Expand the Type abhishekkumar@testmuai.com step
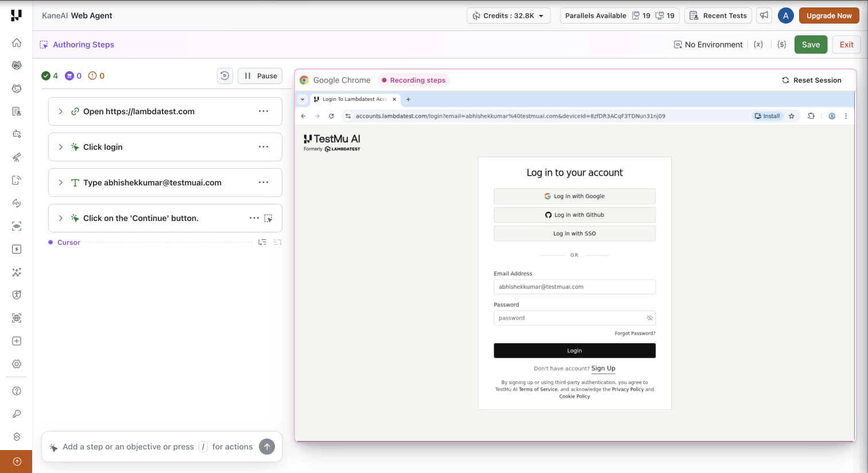The width and height of the screenshot is (868, 473). [60, 183]
